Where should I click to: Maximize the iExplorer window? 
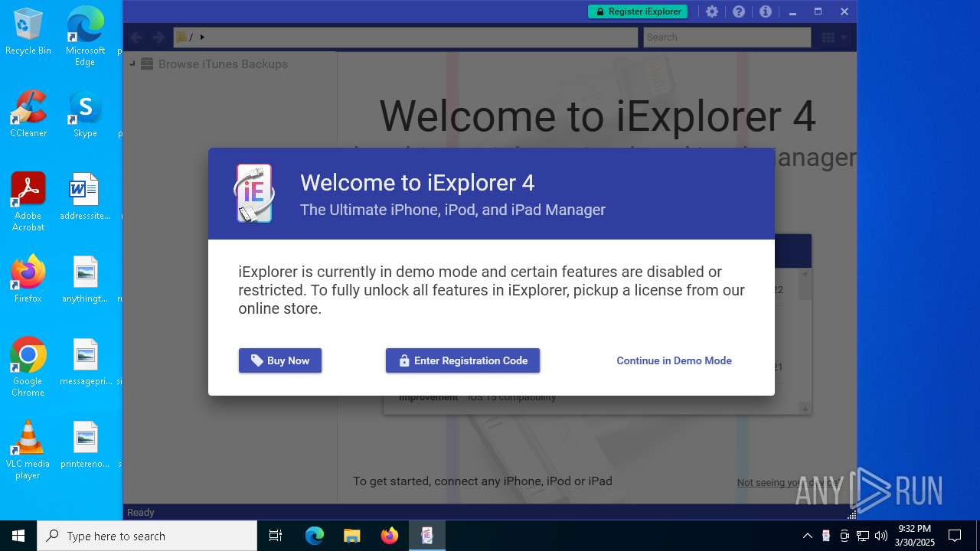818,11
